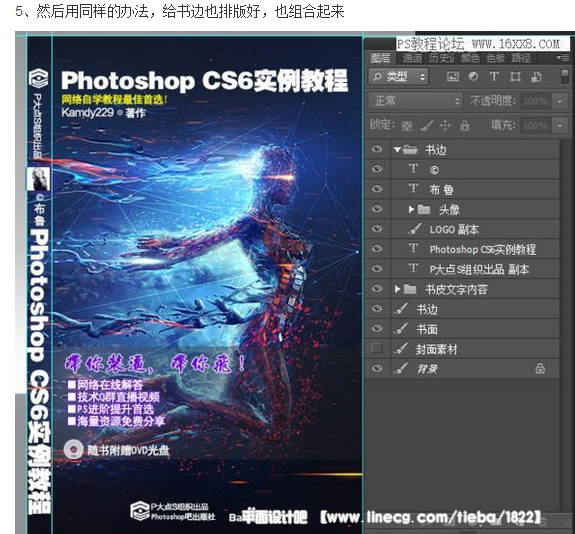Lock layer position move icon
575x534 pixels.
[445, 125]
